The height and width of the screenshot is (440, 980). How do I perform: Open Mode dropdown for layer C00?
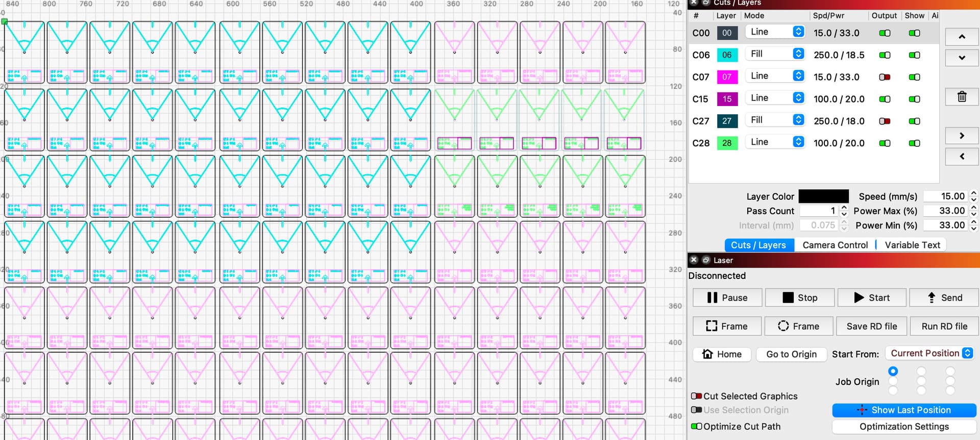click(x=775, y=32)
